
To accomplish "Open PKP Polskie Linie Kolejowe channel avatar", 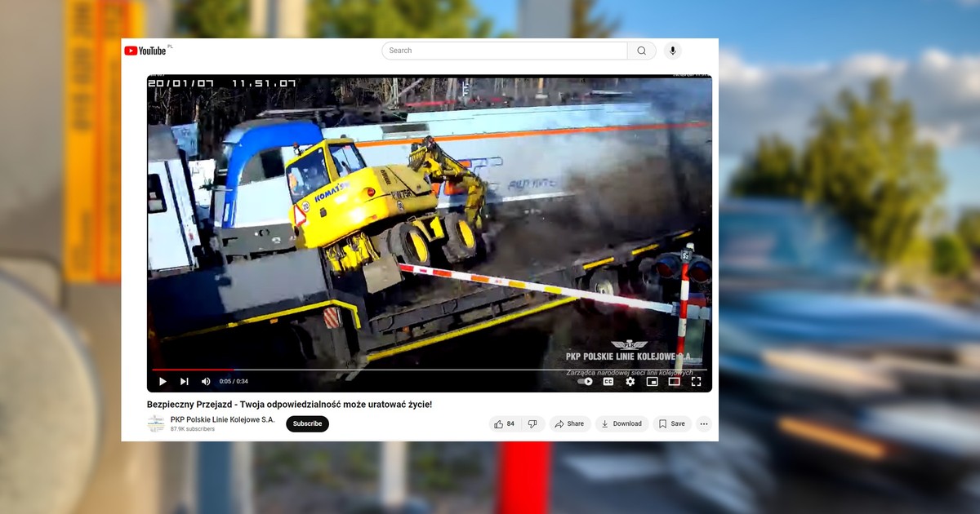I will [x=156, y=423].
